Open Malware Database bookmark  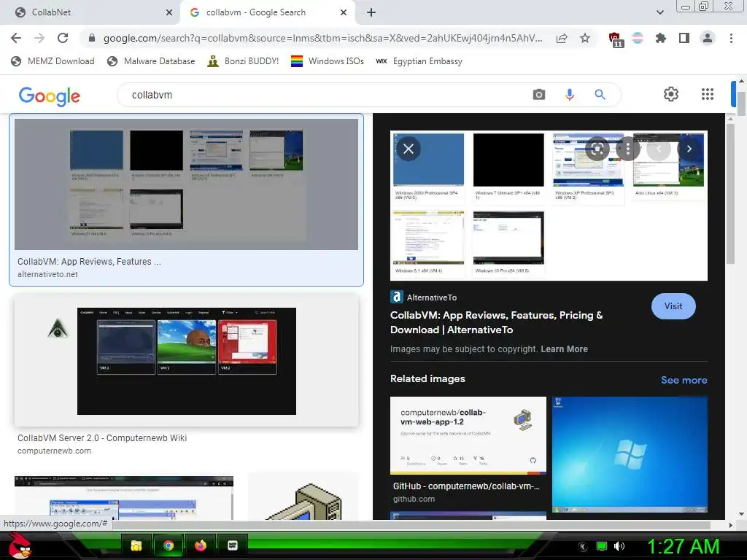coord(152,61)
